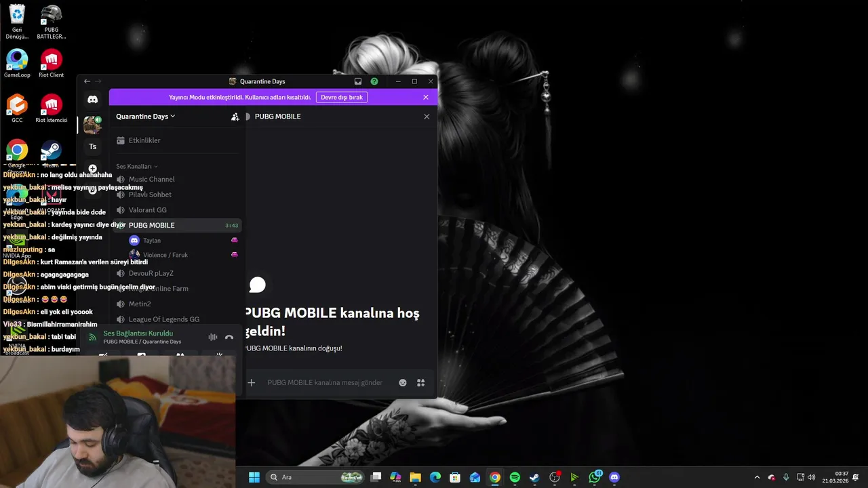Open emoji picker in message bar
Viewport: 868px width, 488px height.
point(403,383)
